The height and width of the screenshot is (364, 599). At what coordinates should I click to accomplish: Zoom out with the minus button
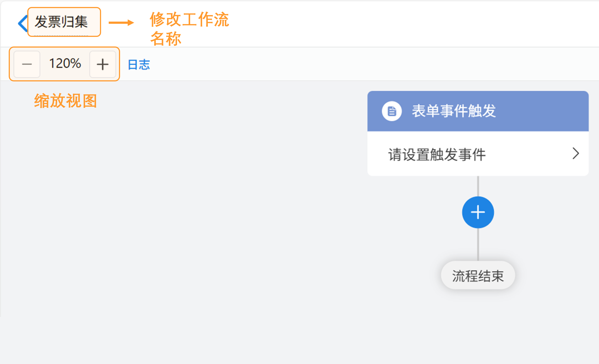pos(27,64)
